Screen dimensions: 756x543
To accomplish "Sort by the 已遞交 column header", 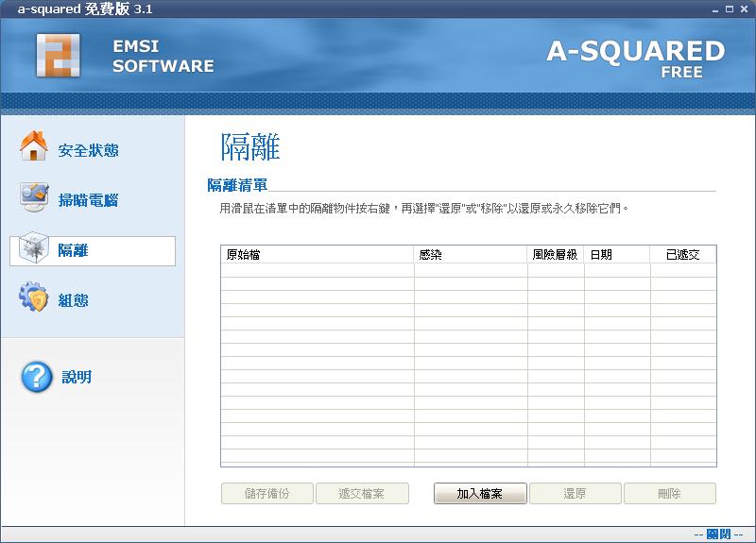I will (x=683, y=254).
